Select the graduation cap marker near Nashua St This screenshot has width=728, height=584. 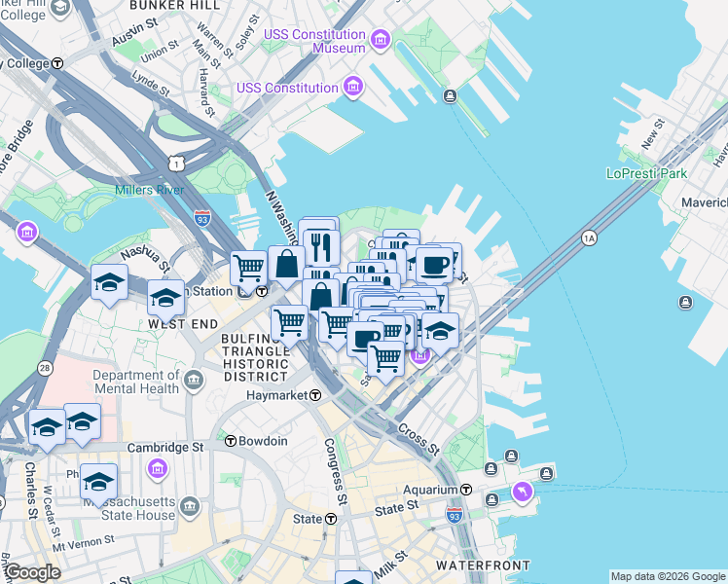110,285
